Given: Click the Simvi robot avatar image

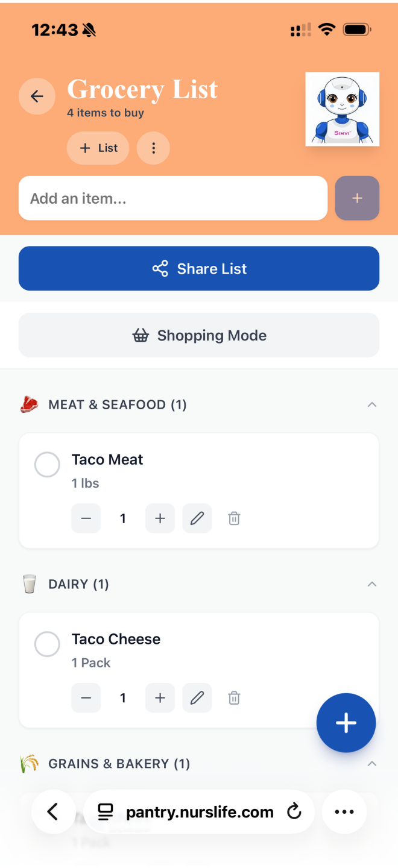Looking at the screenshot, I should pos(342,109).
